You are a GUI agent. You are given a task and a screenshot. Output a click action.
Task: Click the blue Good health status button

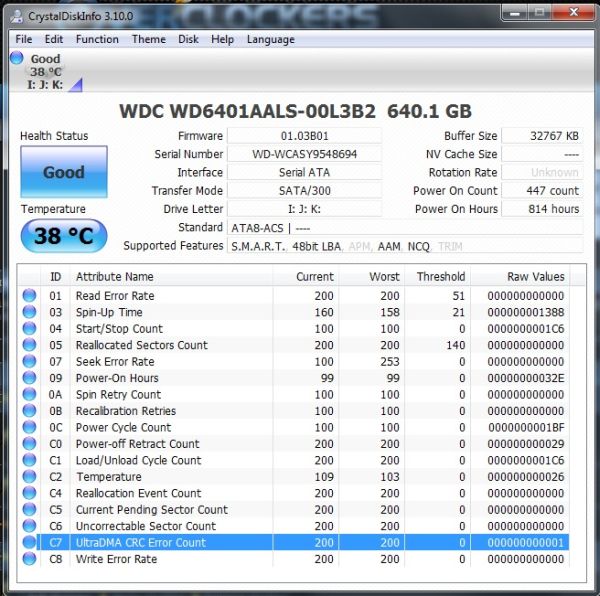point(64,172)
